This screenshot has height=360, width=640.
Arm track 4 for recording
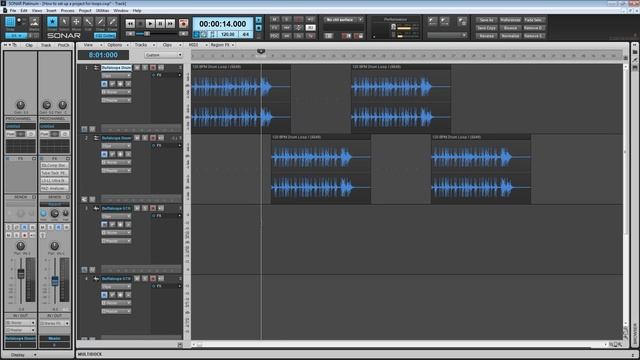(153, 278)
